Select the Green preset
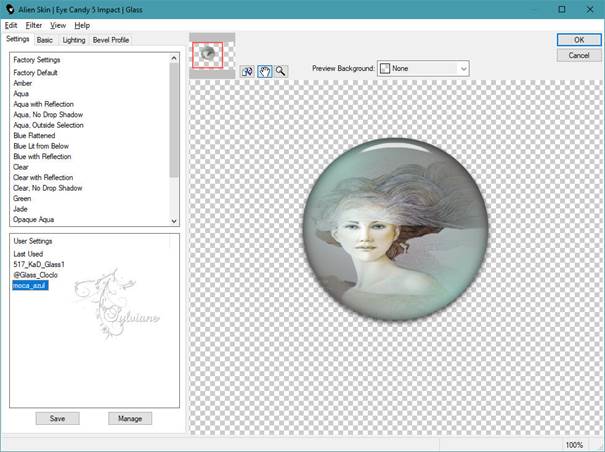 point(22,198)
